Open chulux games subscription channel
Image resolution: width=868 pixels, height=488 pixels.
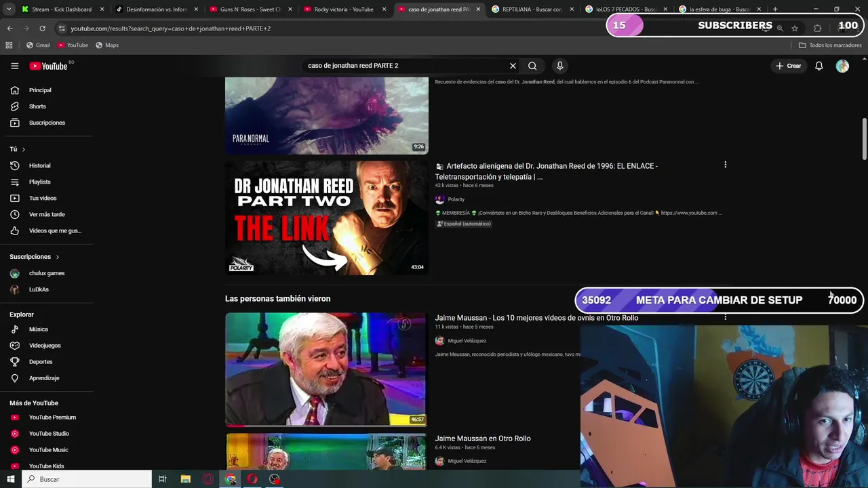point(47,273)
